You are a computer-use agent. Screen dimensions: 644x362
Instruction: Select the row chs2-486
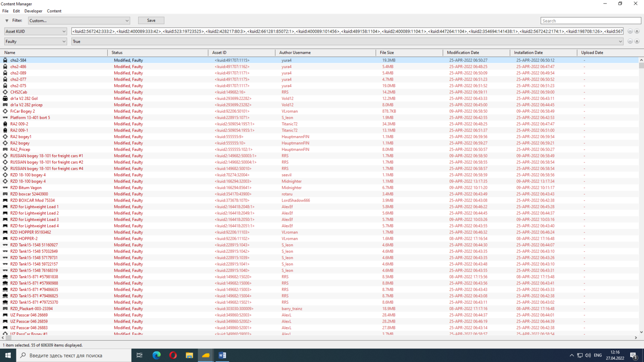coord(319,67)
